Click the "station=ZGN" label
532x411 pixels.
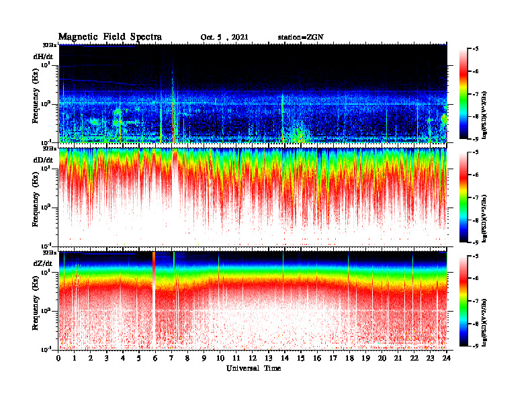click(x=301, y=38)
